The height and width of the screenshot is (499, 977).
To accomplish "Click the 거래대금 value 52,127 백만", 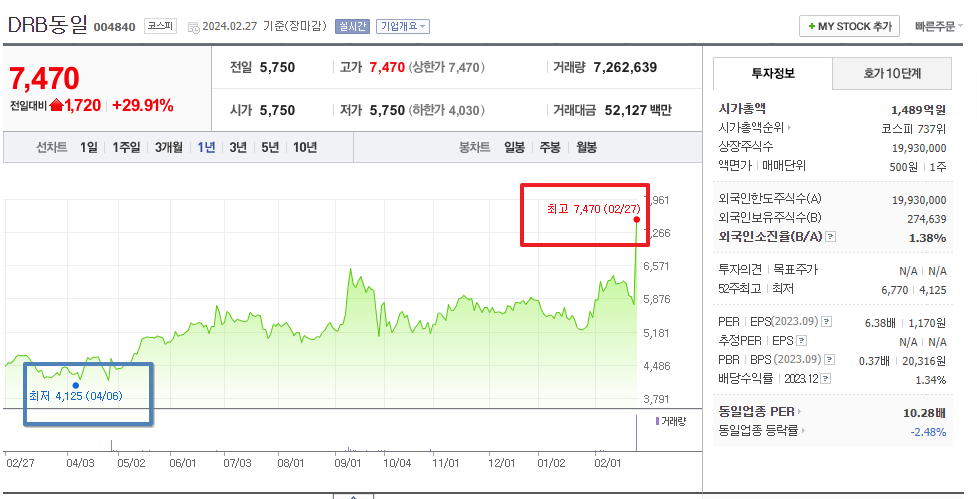I will (638, 110).
